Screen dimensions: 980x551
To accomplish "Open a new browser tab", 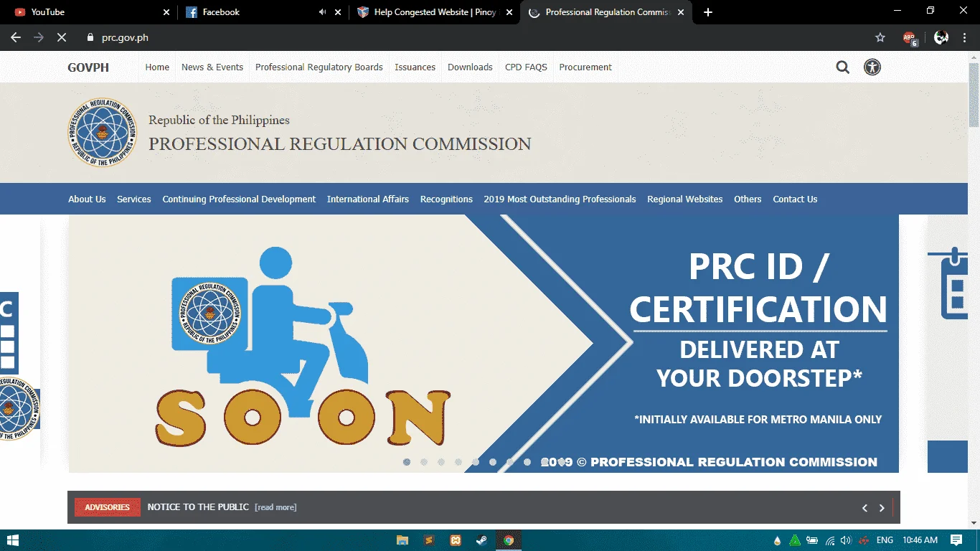I will (x=708, y=12).
